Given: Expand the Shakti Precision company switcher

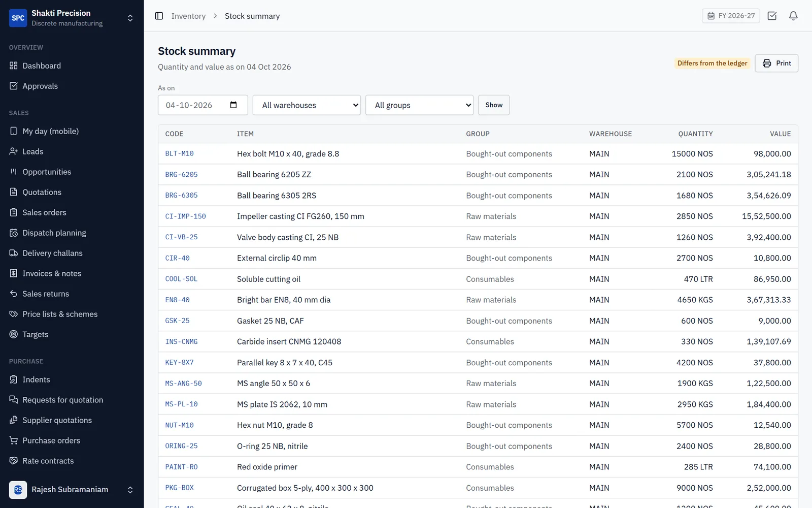Looking at the screenshot, I should tap(130, 18).
